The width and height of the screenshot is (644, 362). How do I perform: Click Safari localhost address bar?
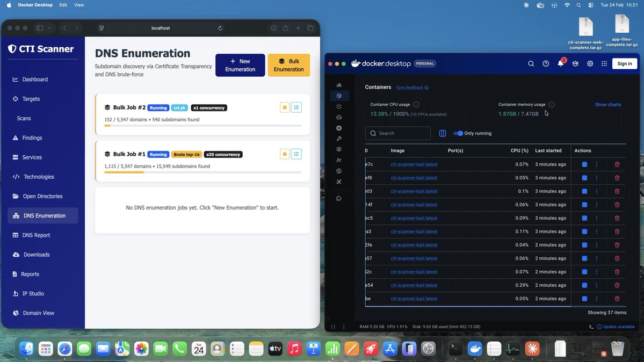pyautogui.click(x=161, y=28)
